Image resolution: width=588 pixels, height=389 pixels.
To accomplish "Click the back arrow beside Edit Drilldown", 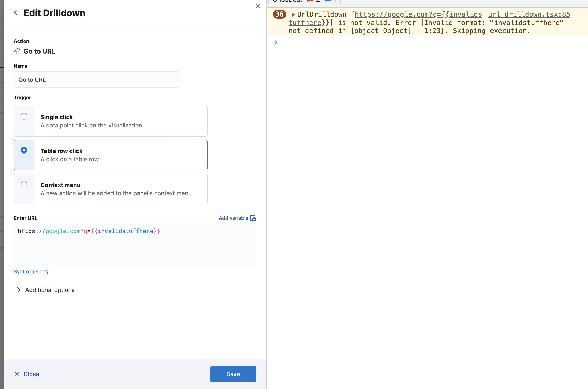I will (x=16, y=12).
